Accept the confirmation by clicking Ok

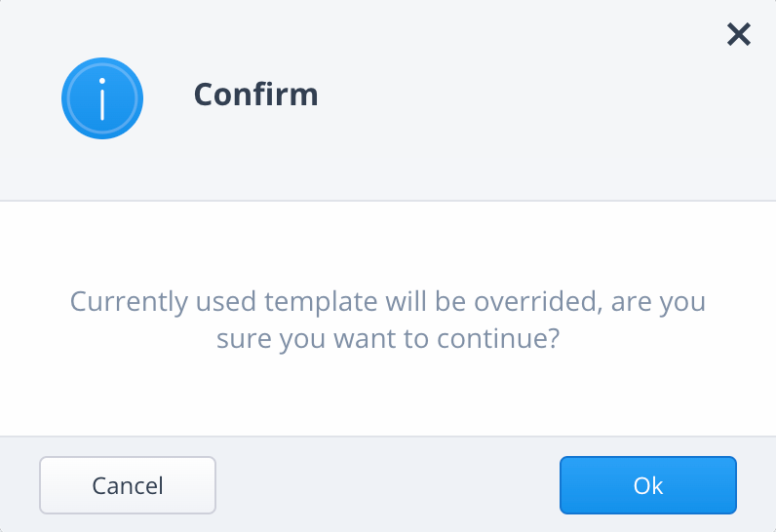pyautogui.click(x=647, y=485)
